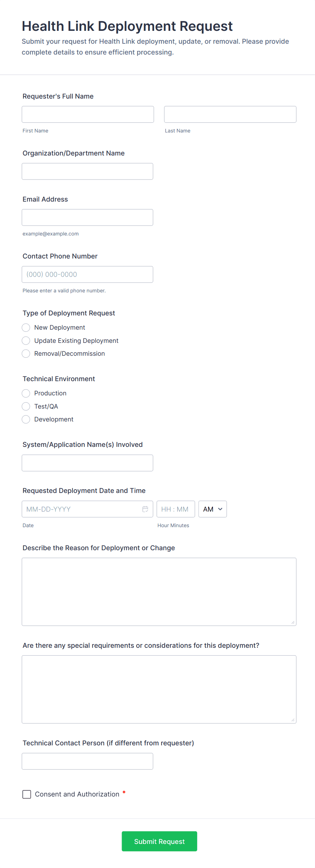Focus the Technical Contact Person field
This screenshot has height=868, width=315.
pos(87,761)
